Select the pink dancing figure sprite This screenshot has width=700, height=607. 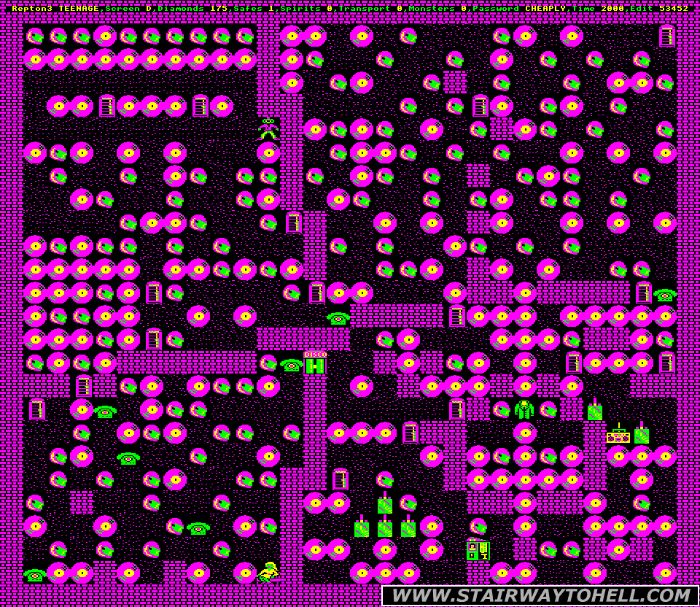pyautogui.click(x=268, y=129)
